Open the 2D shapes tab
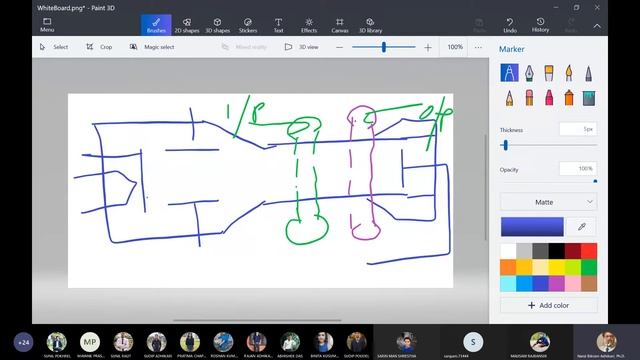 coord(187,25)
